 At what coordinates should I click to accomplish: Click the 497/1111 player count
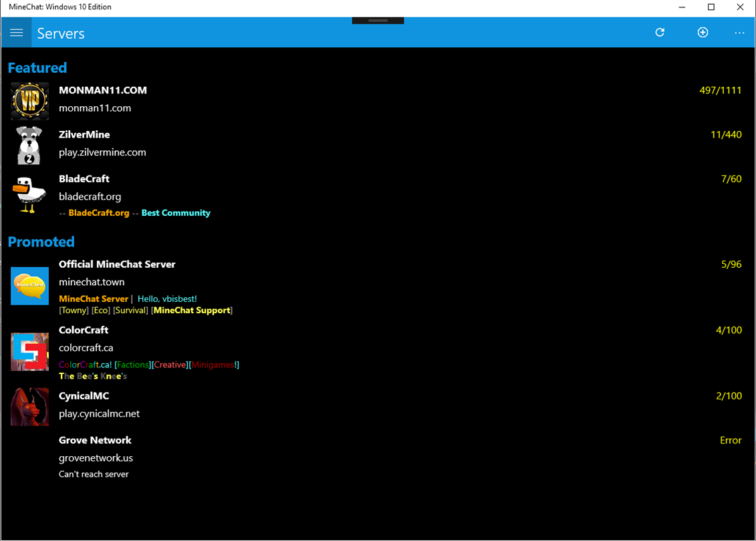click(x=721, y=90)
